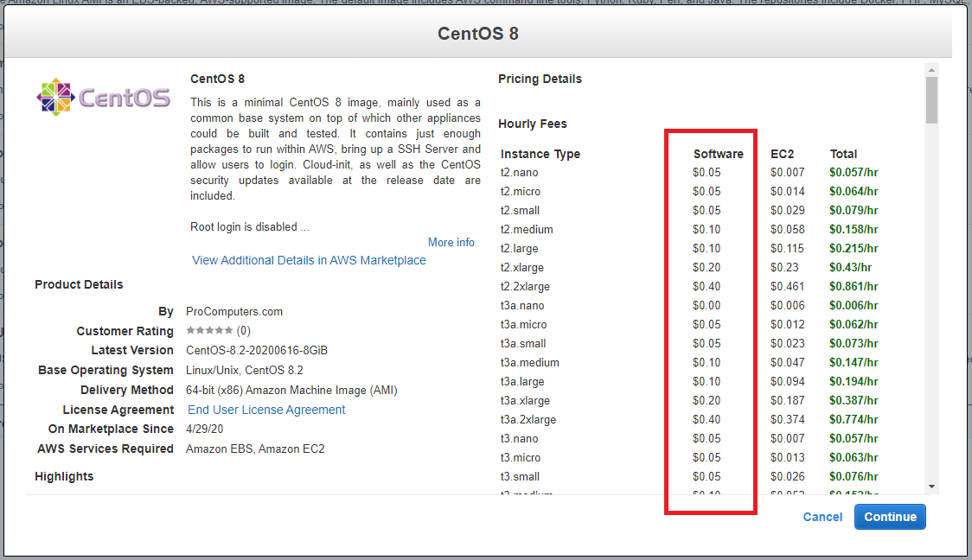Click the Continue button
Image resolution: width=972 pixels, height=560 pixels.
tap(890, 517)
